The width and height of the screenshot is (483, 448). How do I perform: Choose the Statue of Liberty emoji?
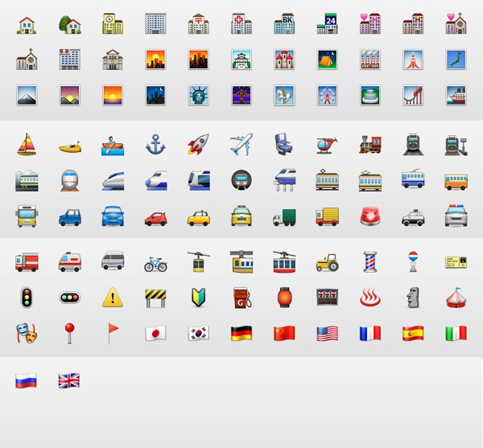coord(198,95)
